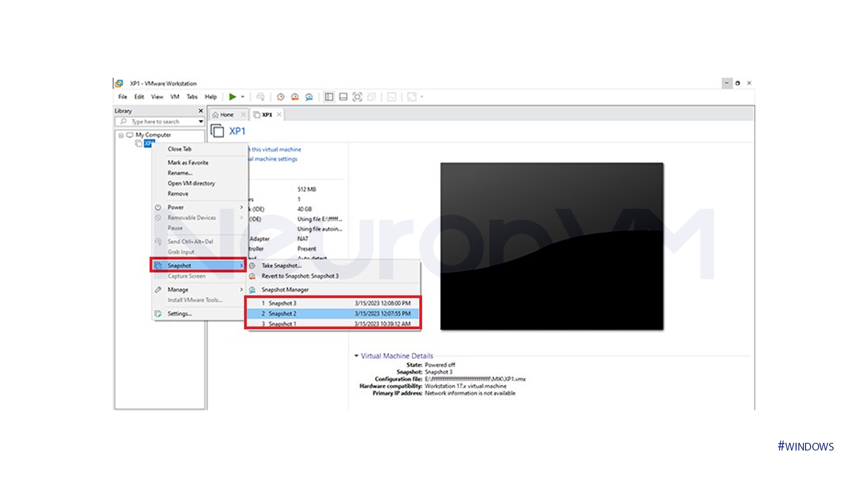This screenshot has height=488, width=868.
Task: Click the Power clock icon in context menu
Action: [x=158, y=207]
